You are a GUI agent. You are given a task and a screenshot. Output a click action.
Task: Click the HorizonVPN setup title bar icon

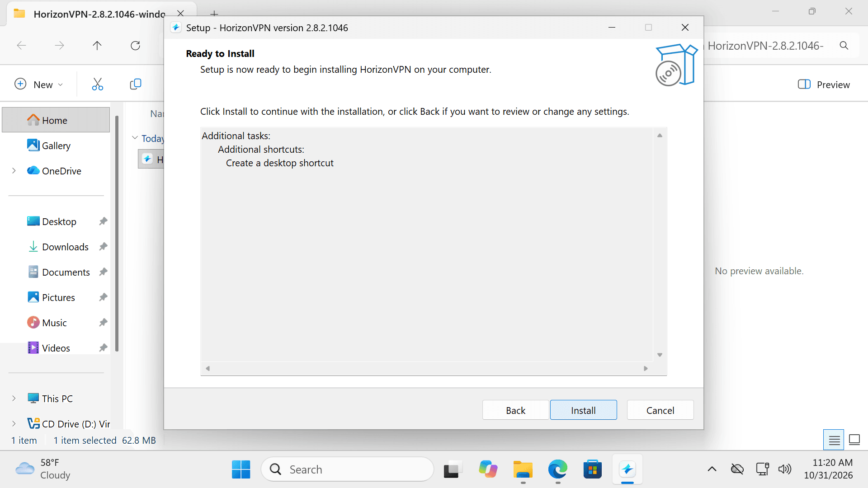tap(176, 28)
